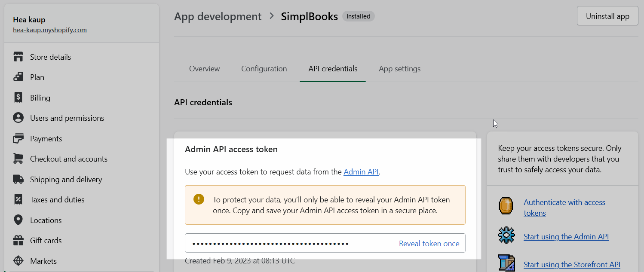644x272 pixels.
Task: Click the Shipping truck icon
Action: [x=18, y=180]
